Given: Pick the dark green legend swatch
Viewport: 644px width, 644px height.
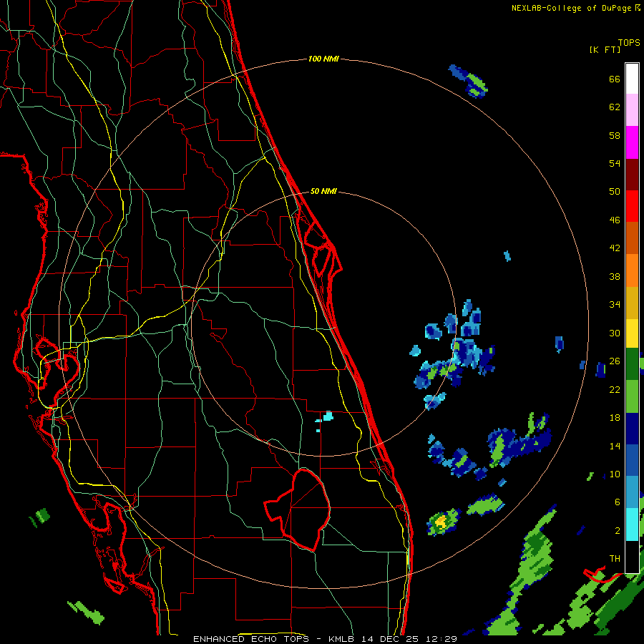Looking at the screenshot, I should tap(632, 364).
